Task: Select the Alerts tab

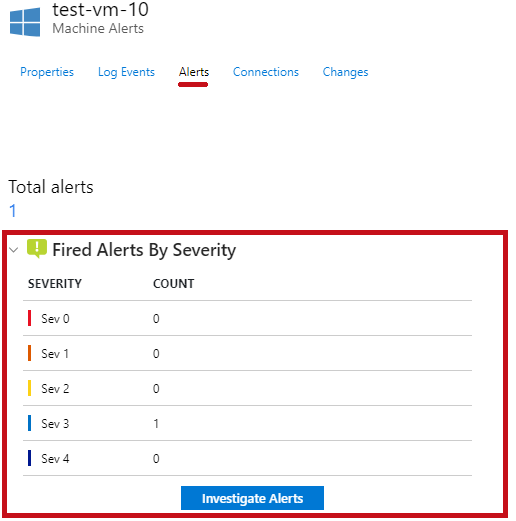Action: pyautogui.click(x=194, y=72)
